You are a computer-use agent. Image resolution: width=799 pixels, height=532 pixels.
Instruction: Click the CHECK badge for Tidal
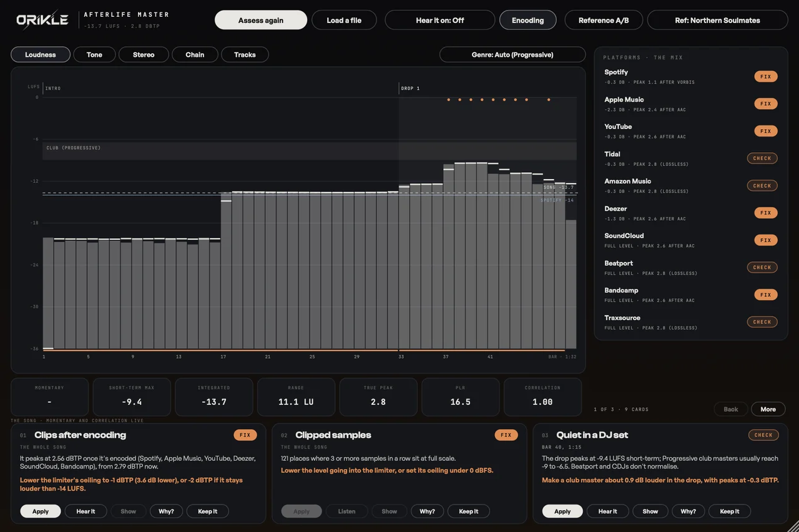tap(762, 158)
